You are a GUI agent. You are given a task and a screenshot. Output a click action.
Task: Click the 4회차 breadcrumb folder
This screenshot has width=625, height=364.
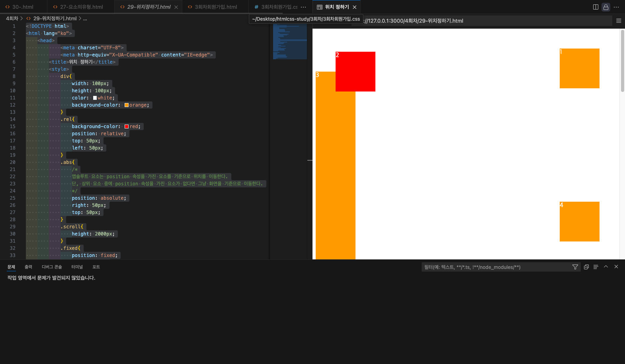pyautogui.click(x=12, y=18)
